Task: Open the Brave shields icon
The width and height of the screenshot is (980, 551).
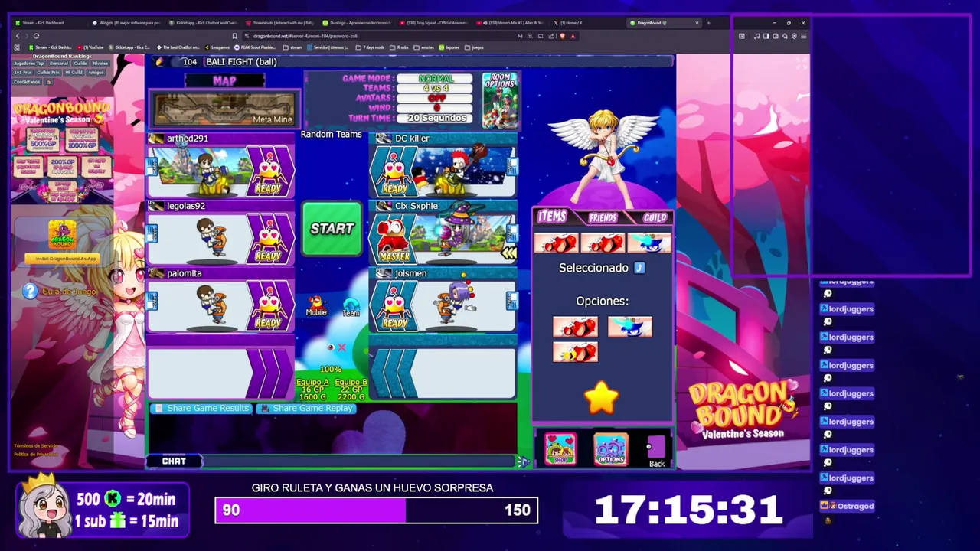Action: [x=563, y=36]
